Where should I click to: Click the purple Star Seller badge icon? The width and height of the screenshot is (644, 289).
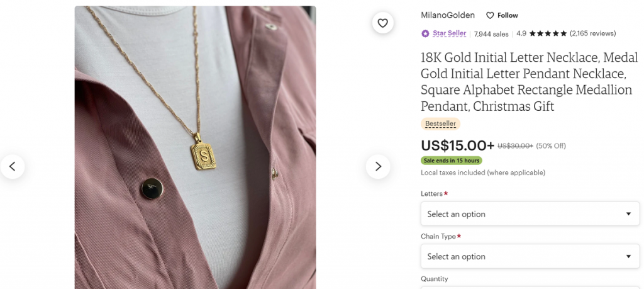click(x=425, y=33)
